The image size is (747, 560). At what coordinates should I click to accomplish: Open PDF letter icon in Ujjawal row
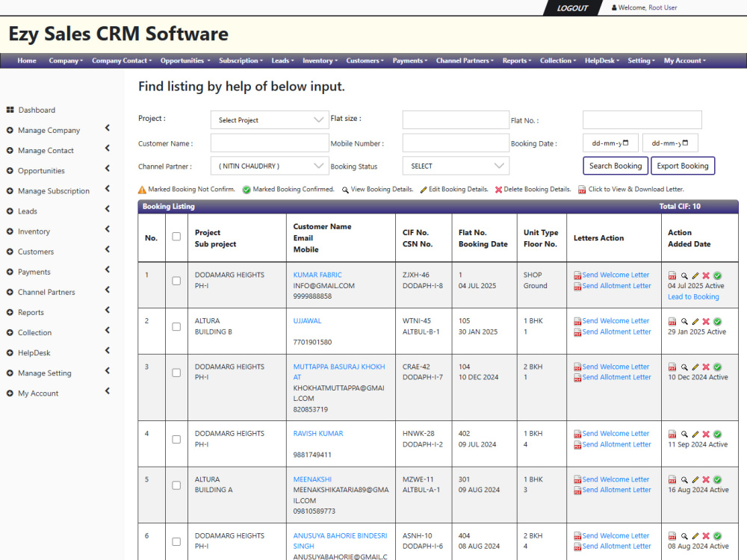point(672,321)
